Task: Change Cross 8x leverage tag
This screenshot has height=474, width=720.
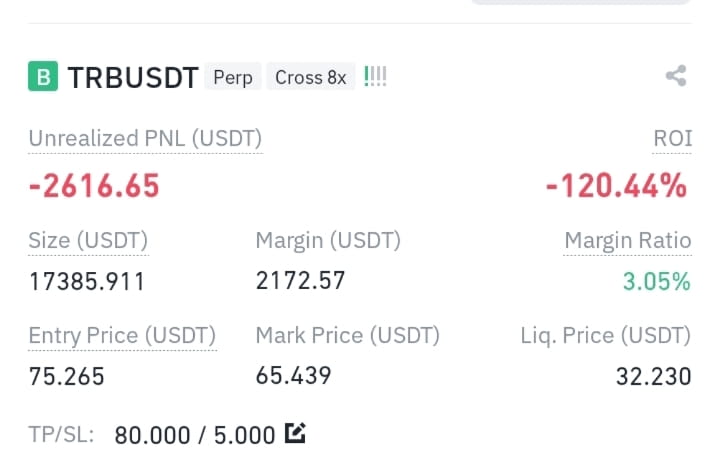Action: (310, 77)
